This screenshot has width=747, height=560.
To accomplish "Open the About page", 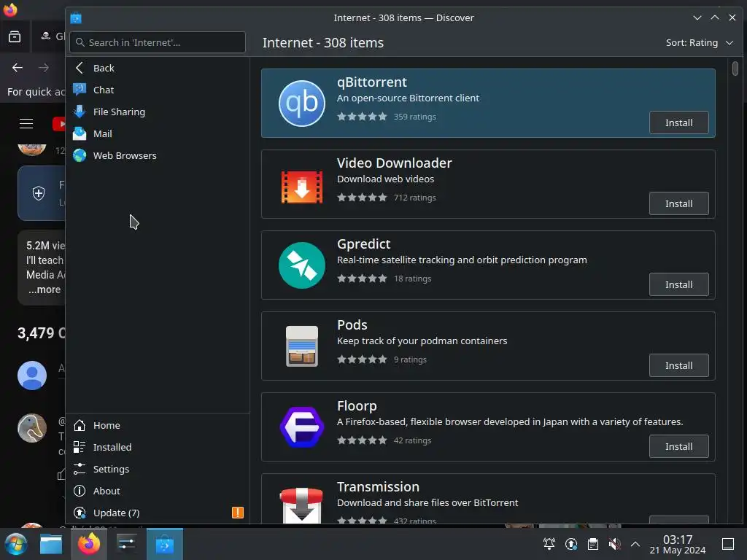I will tap(158, 491).
